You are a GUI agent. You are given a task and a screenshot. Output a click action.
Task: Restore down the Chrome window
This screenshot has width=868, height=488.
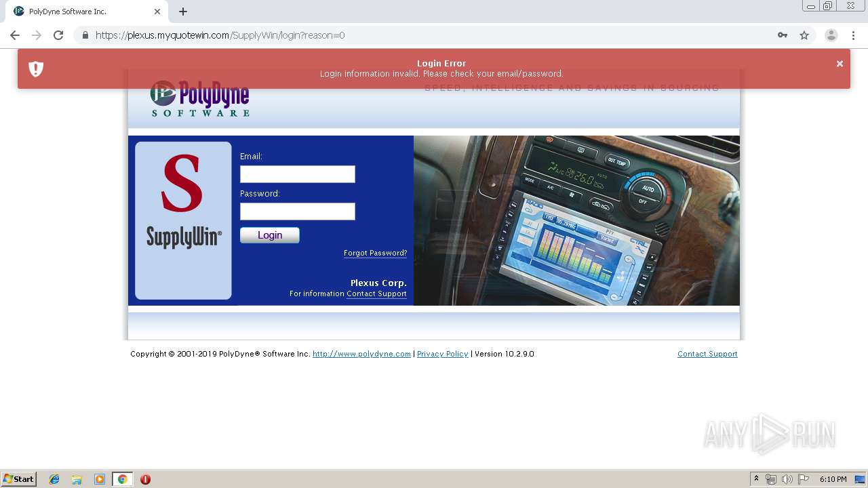click(x=828, y=6)
